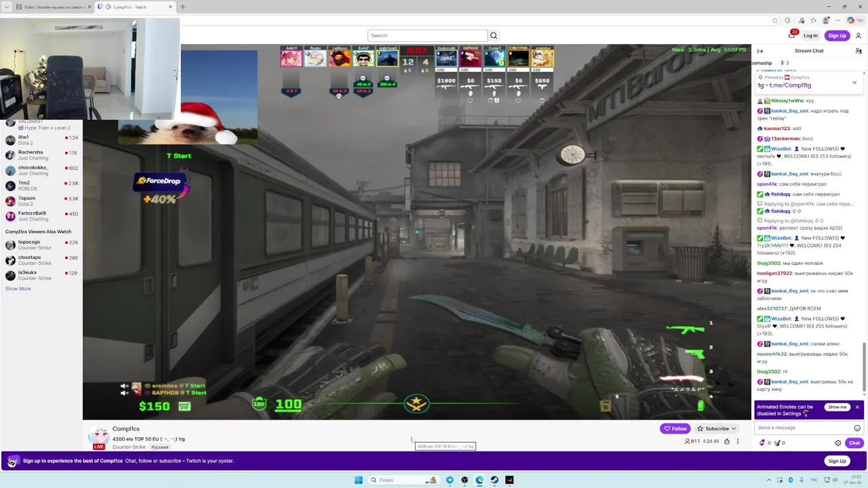The width and height of the screenshot is (868, 488).
Task: Click the Windows taskbar search box
Action: (404, 480)
